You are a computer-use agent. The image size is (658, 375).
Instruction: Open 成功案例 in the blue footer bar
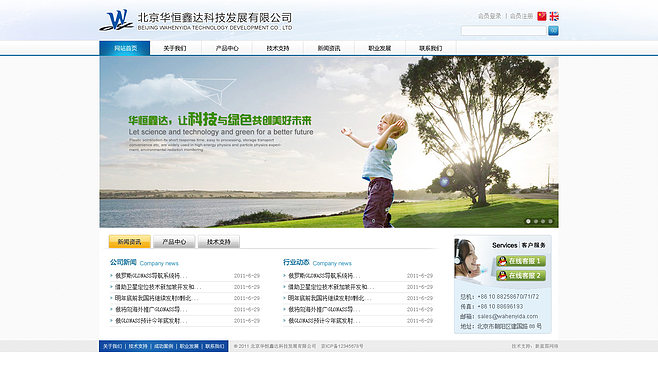[164, 346]
